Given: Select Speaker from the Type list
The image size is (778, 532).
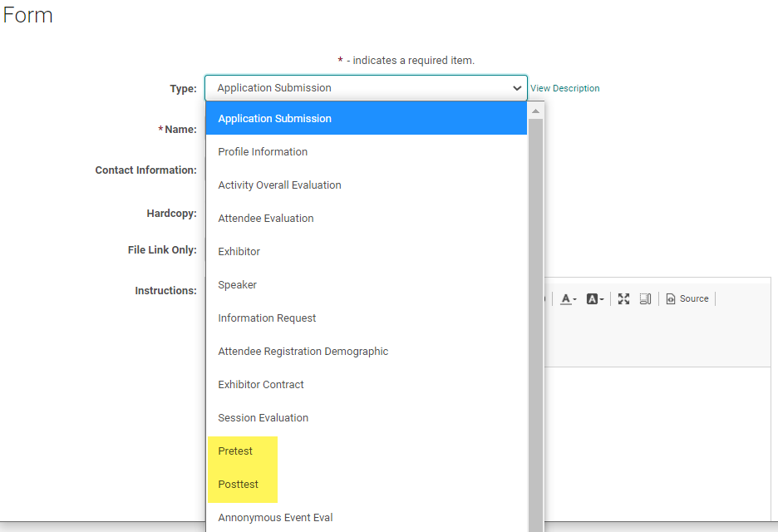Looking at the screenshot, I should tap(238, 285).
